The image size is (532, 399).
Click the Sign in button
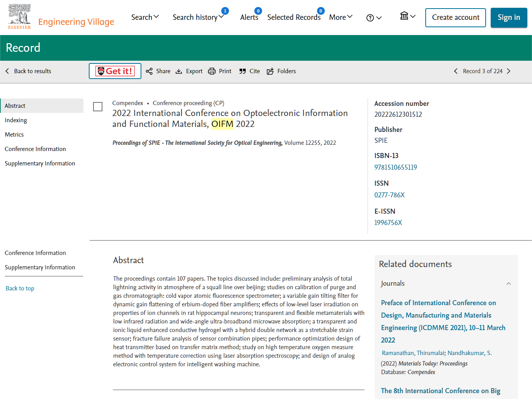[509, 18]
